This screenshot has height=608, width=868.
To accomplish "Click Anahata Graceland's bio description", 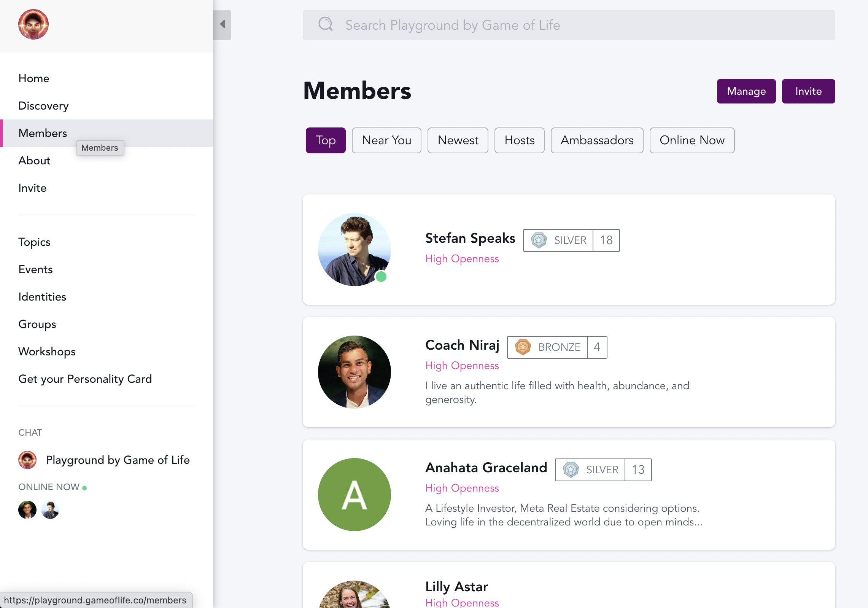I will [x=564, y=515].
